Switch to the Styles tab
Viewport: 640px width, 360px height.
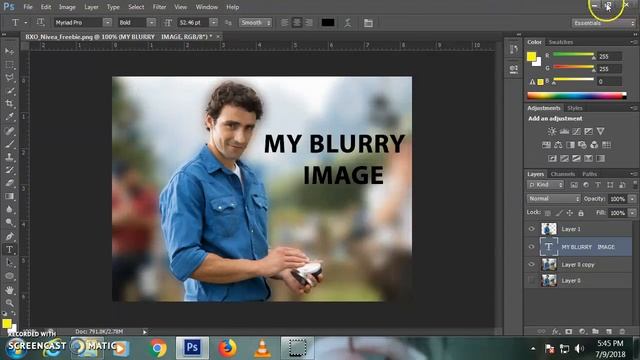(575, 108)
